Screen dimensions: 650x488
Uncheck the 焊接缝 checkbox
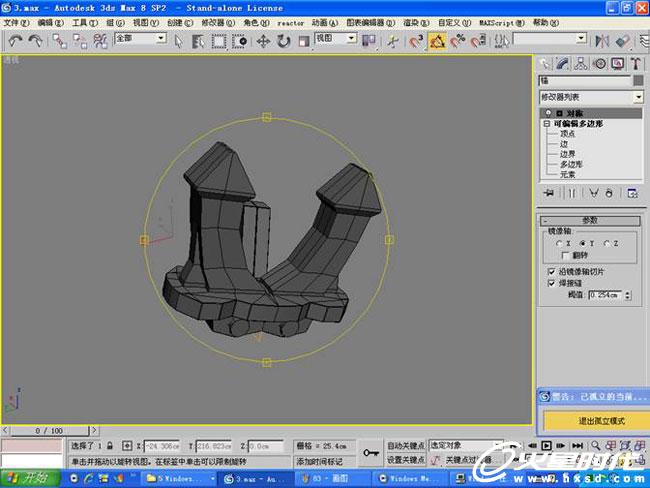[x=551, y=283]
